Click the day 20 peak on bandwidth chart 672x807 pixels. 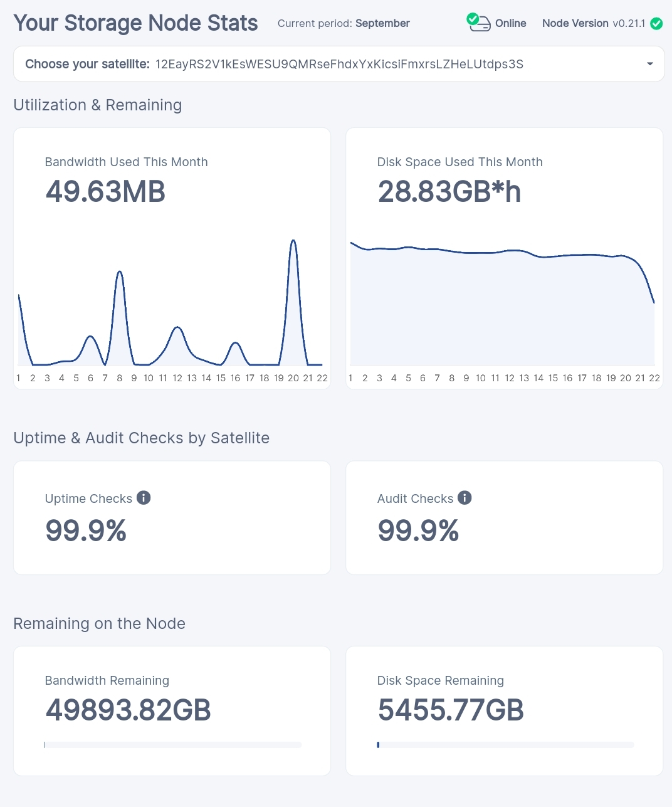[293, 241]
